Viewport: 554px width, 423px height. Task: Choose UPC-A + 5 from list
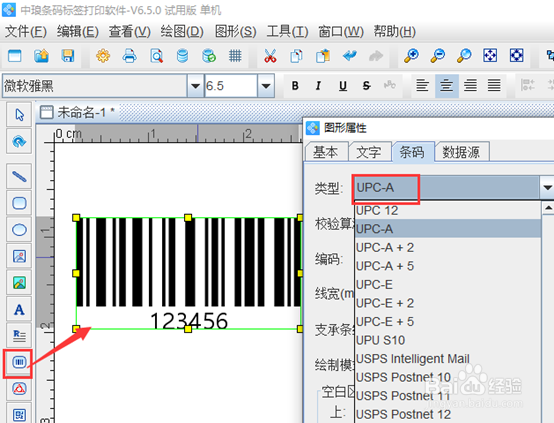448,266
